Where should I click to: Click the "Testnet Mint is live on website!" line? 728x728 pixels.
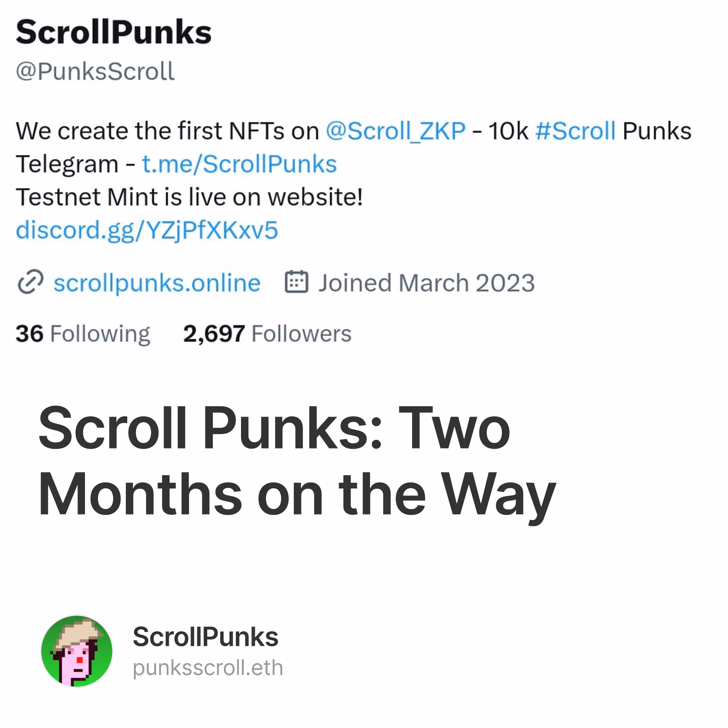[x=189, y=197]
